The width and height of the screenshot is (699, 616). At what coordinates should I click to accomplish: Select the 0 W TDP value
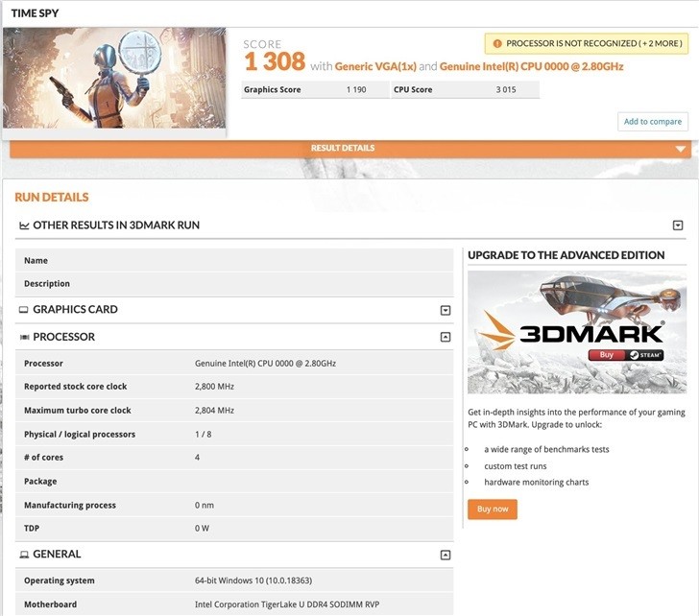(202, 529)
